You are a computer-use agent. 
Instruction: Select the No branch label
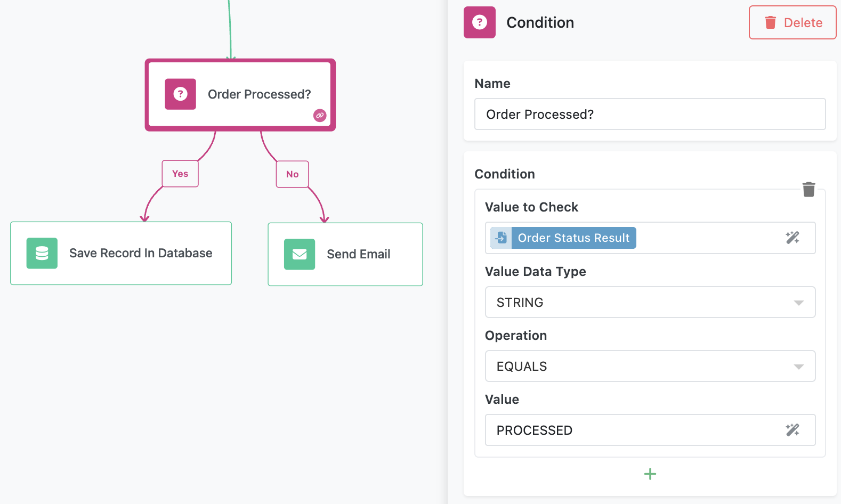(292, 174)
